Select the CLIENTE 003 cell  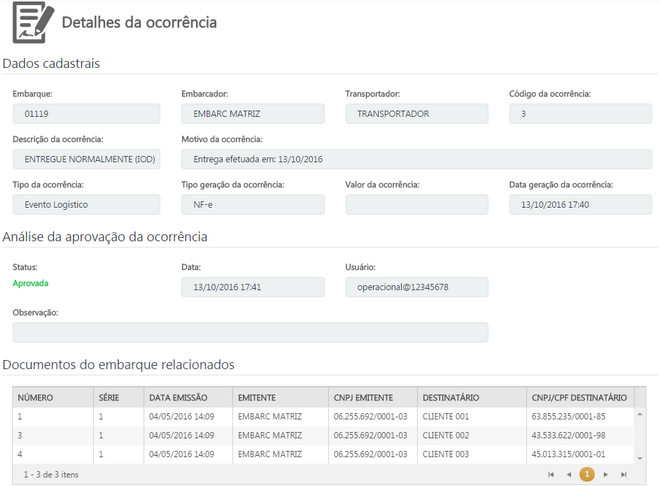click(472, 454)
